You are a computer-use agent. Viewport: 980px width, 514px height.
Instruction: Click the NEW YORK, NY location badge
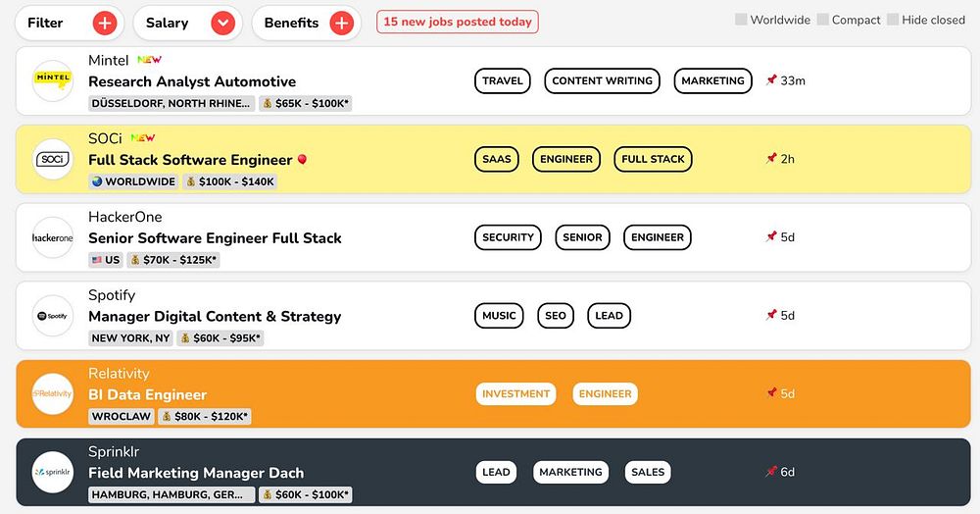pos(130,337)
